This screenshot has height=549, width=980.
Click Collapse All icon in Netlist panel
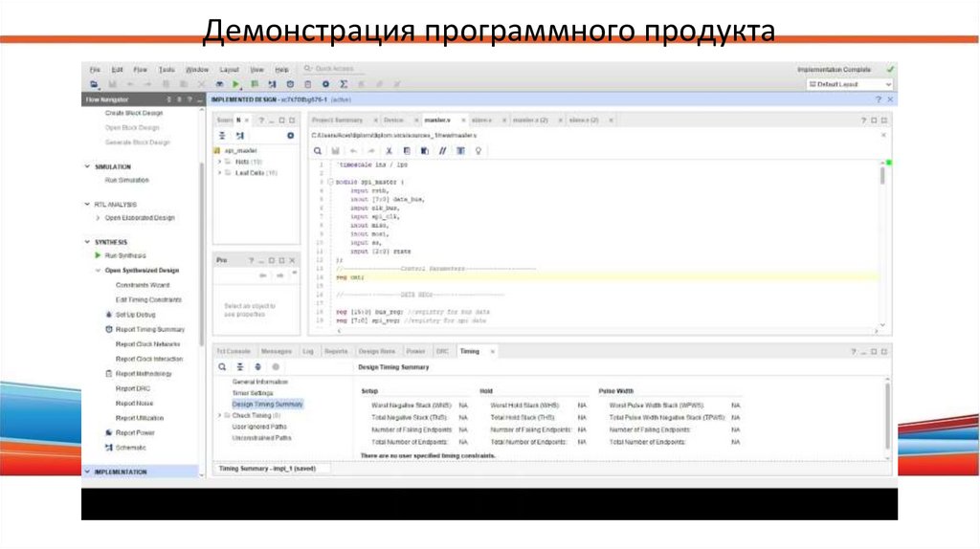[222, 136]
